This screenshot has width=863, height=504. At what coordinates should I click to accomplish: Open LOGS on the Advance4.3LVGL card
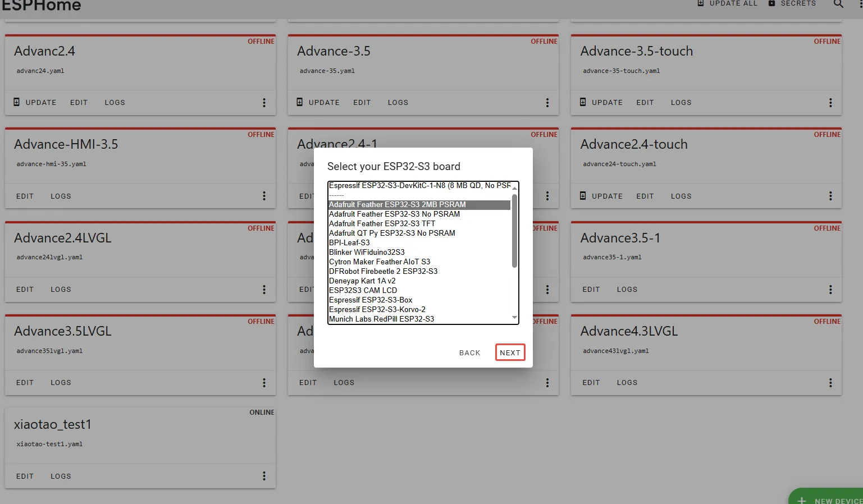pos(627,383)
